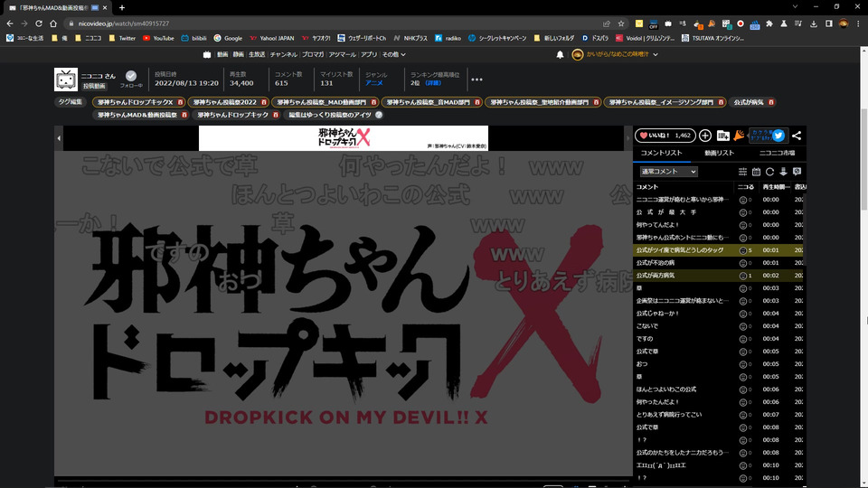Switch to the ニコニコ市場 tab
Image resolution: width=868 pixels, height=488 pixels.
(777, 154)
